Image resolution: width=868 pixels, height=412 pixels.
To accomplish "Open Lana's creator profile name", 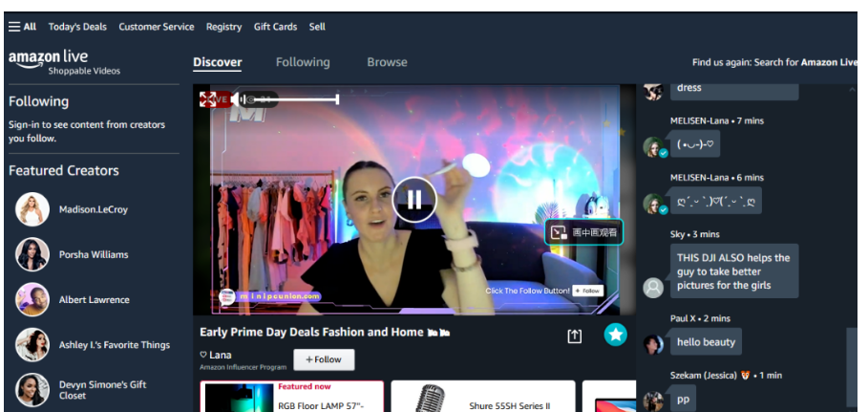I will pyautogui.click(x=221, y=355).
